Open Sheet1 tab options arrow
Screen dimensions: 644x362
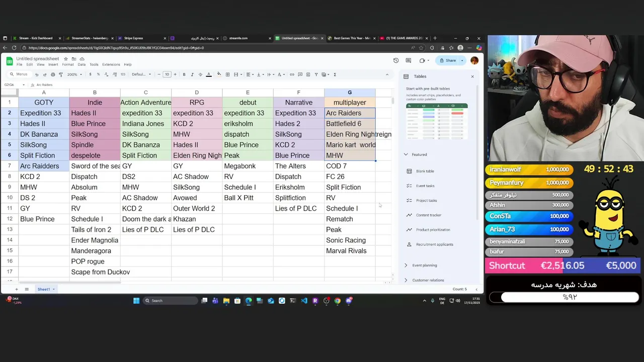pos(53,289)
